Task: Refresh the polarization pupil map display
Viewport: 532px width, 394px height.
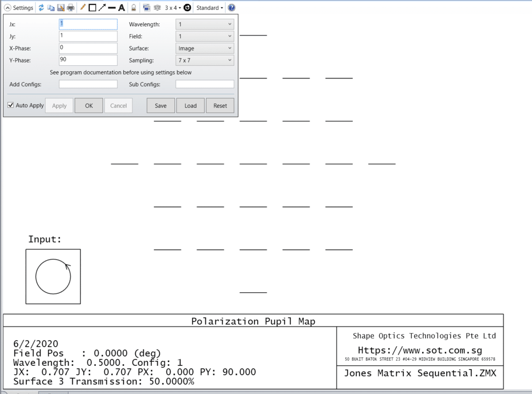Action: click(x=41, y=8)
